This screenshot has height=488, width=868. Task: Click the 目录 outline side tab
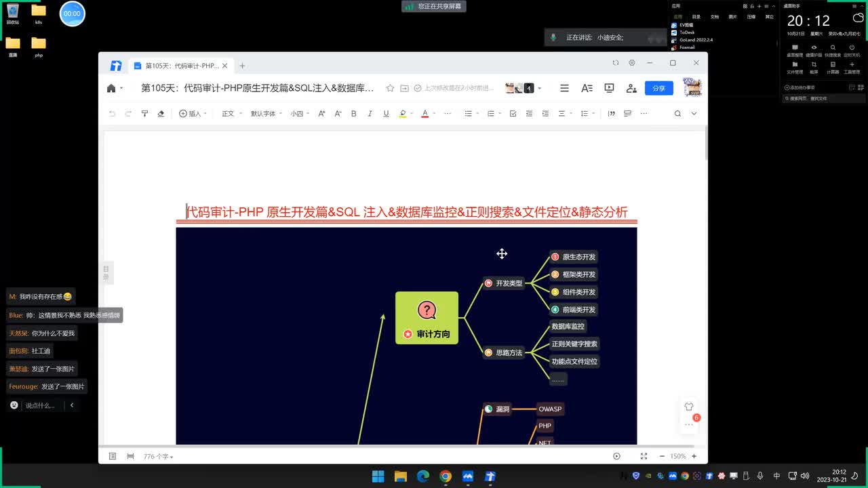[106, 273]
